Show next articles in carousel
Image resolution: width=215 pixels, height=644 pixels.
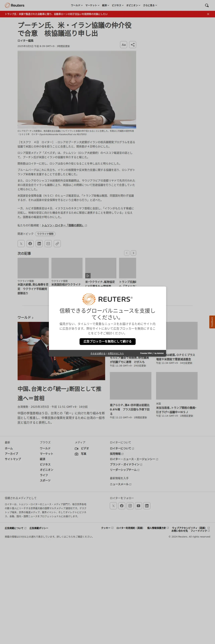click(x=133, y=253)
